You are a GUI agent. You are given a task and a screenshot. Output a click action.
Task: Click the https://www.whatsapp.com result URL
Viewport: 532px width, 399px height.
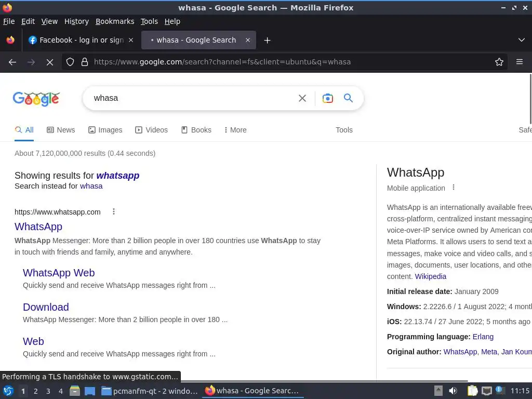pyautogui.click(x=57, y=212)
